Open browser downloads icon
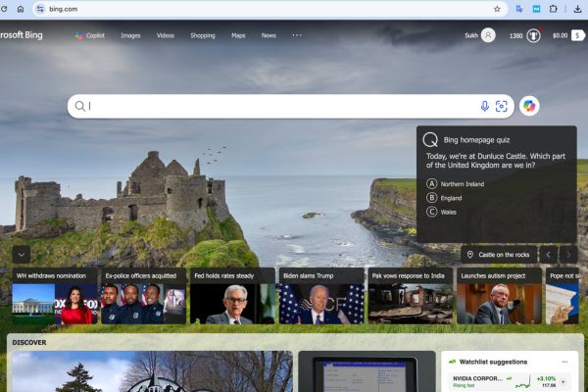Screen dimensions: 588x392 (577, 9)
